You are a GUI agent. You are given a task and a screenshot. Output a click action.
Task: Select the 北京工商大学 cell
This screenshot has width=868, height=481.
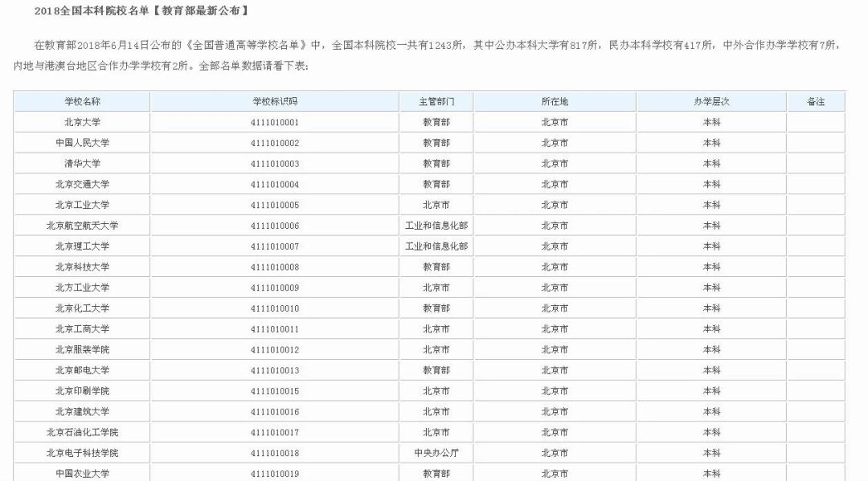pos(82,329)
